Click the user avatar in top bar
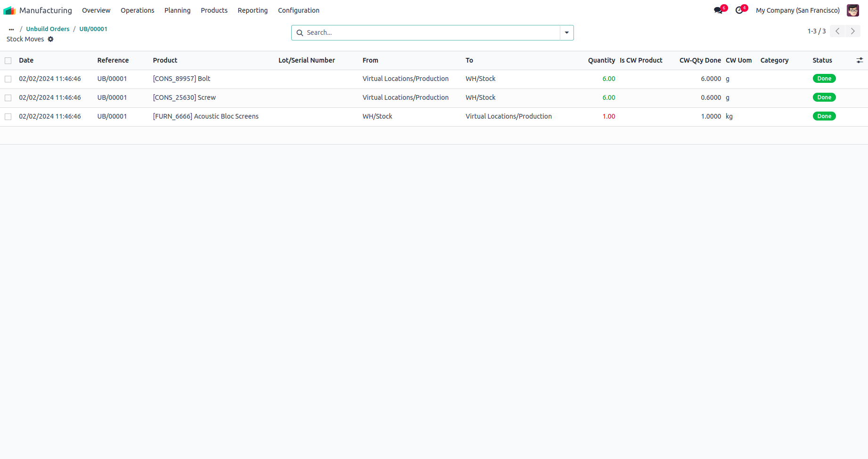Image resolution: width=868 pixels, height=459 pixels. pyautogui.click(x=852, y=10)
